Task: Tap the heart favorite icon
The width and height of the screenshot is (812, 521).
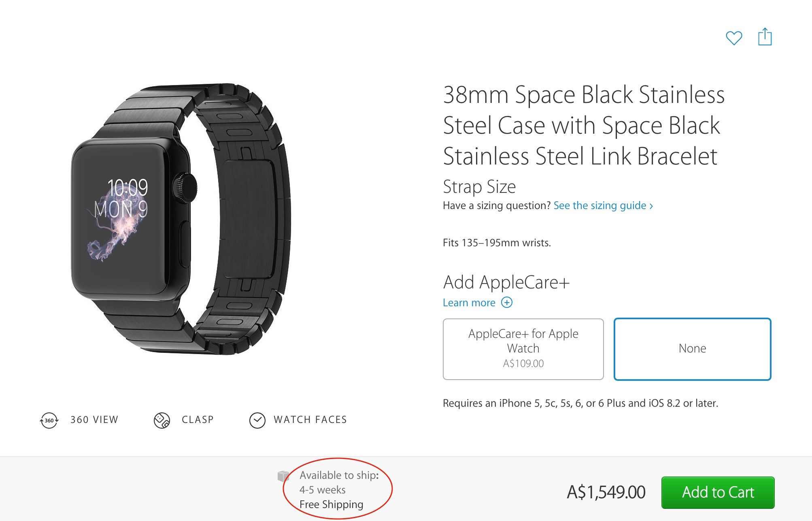Action: (733, 38)
